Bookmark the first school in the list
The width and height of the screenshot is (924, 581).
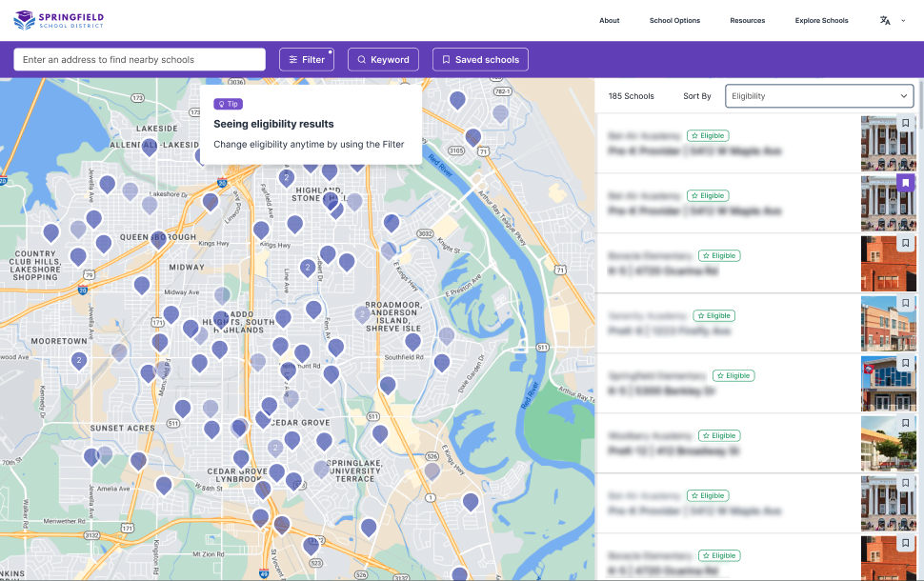point(906,123)
